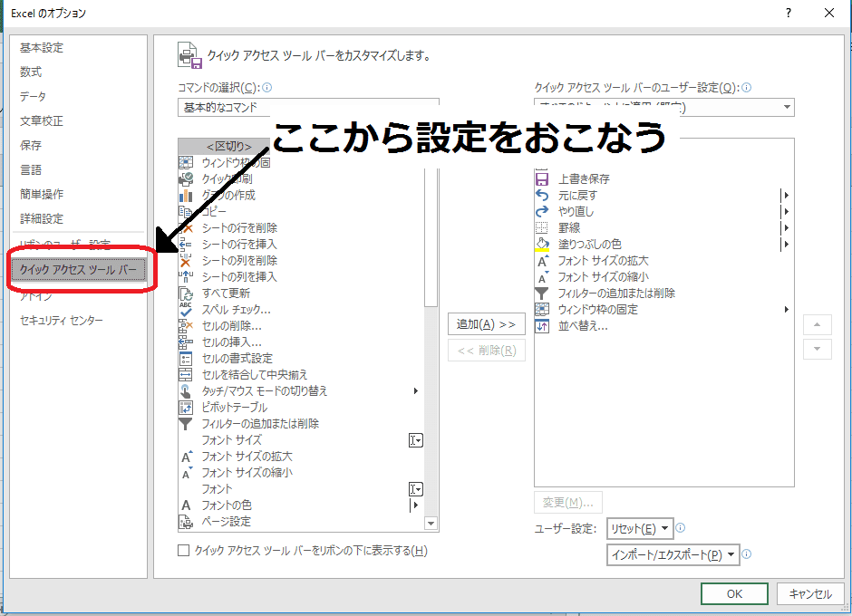The height and width of the screenshot is (616, 852).
Task: Click the command list scrollbar down arrow
Action: click(431, 524)
